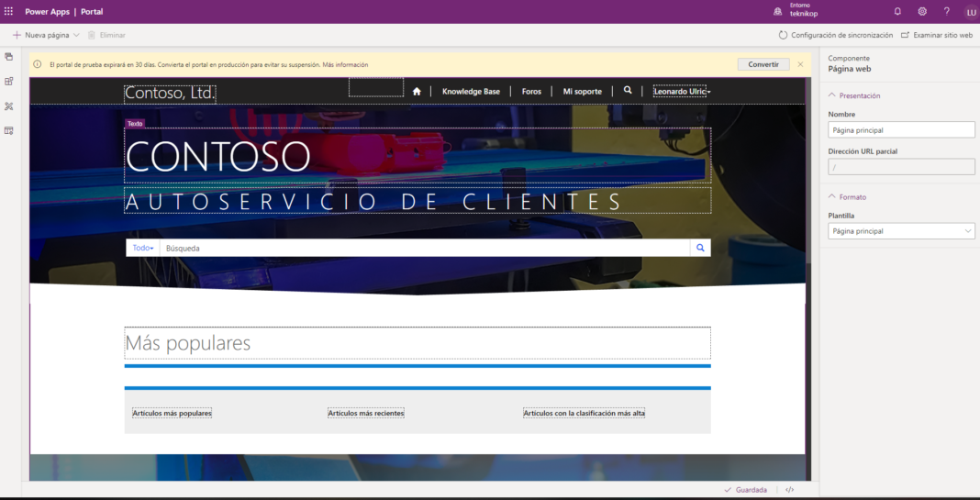Open the source code editor icon
Screen dimensions: 980x500
tap(789, 490)
